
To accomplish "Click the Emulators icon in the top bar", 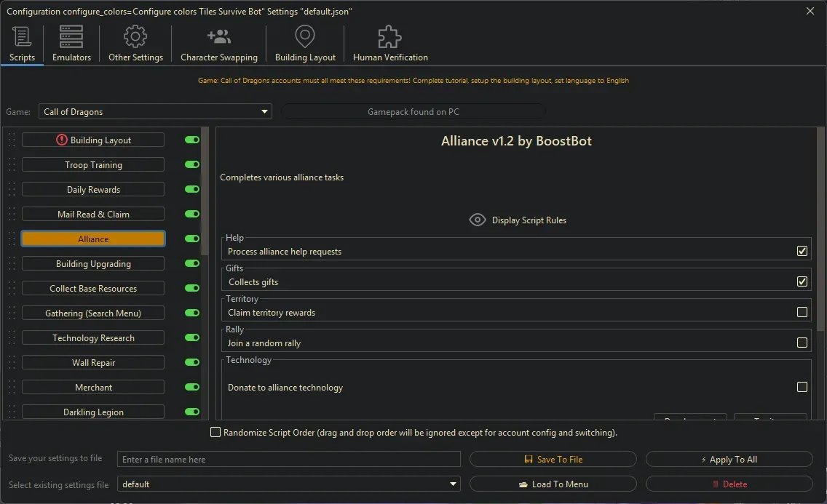I will pyautogui.click(x=71, y=36).
